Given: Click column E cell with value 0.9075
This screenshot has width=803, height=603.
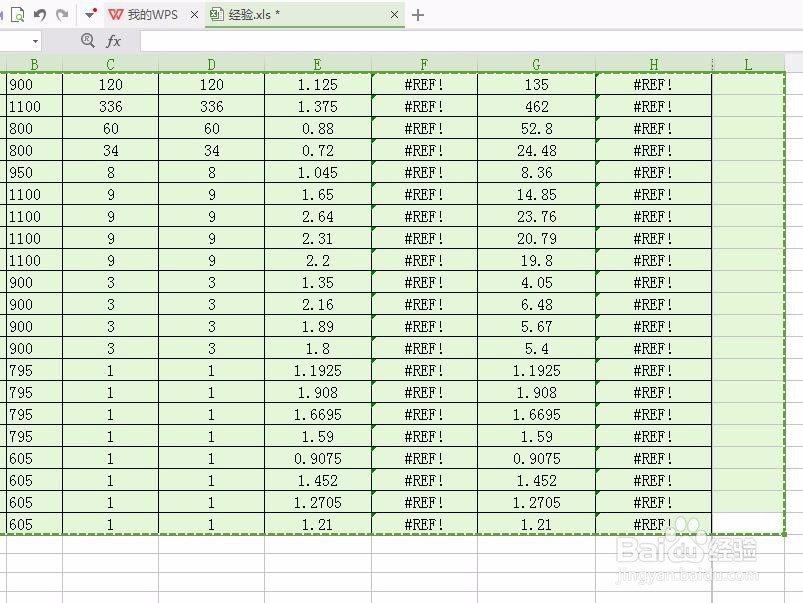Looking at the screenshot, I should pyautogui.click(x=318, y=459).
